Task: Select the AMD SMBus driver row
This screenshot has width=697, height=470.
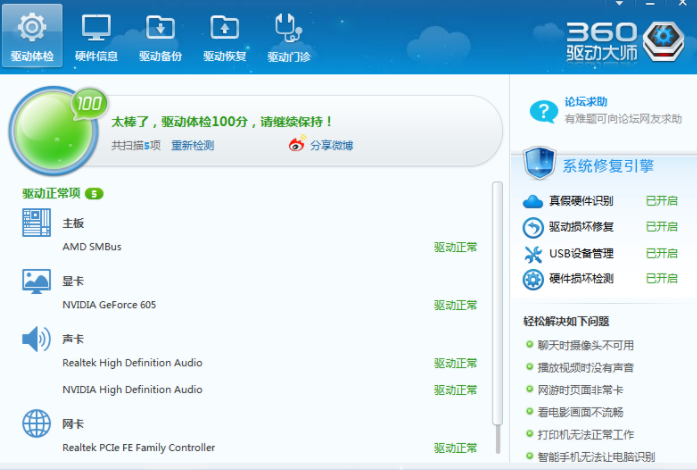Action: point(269,247)
